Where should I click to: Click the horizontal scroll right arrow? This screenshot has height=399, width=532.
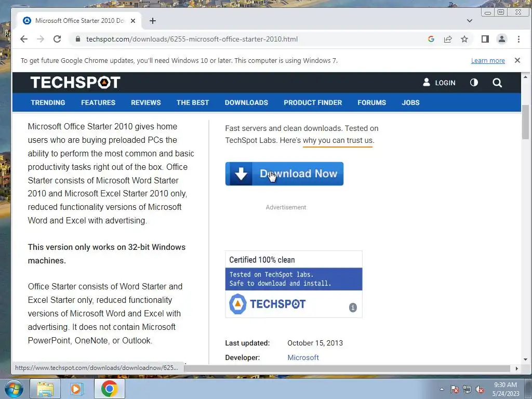pyautogui.click(x=517, y=368)
